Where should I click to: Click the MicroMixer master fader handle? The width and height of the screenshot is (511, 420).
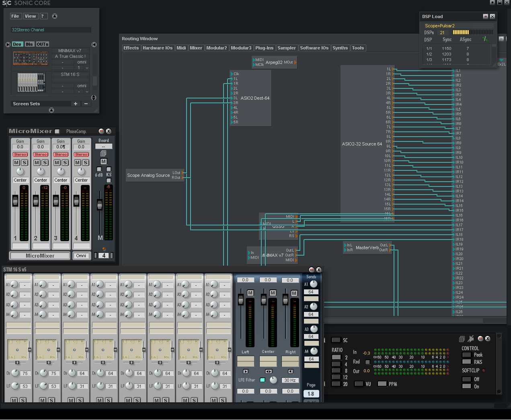(100, 205)
